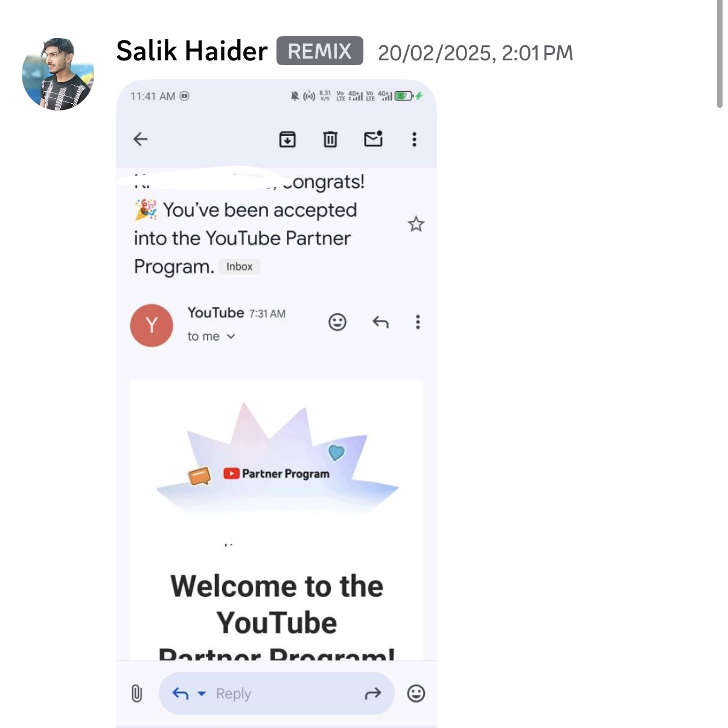Mark email as unread using envelope icon

click(x=374, y=139)
